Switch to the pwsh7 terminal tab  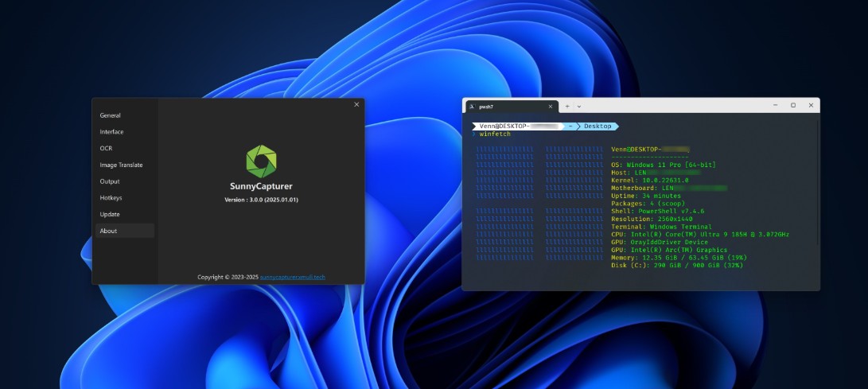[512, 107]
